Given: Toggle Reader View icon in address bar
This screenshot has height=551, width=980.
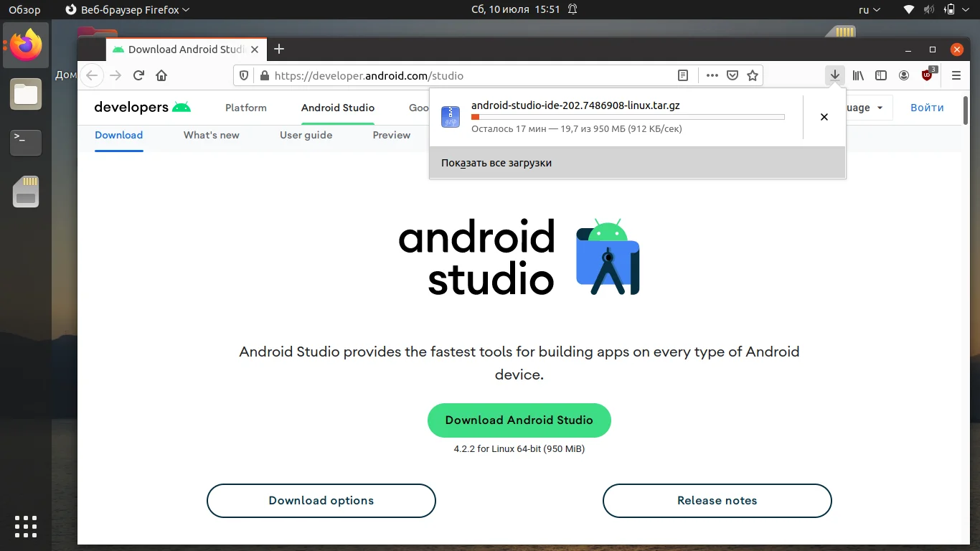Looking at the screenshot, I should [x=683, y=75].
